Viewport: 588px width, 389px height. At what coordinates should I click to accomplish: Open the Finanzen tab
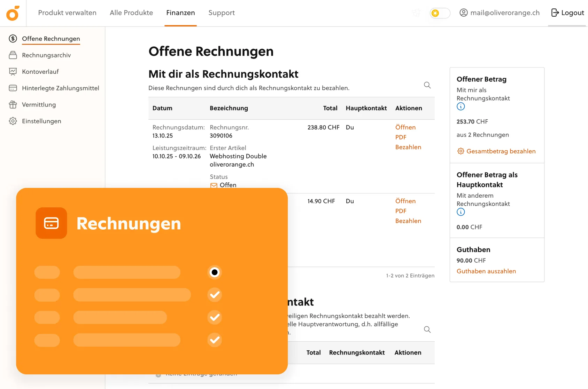pyautogui.click(x=180, y=13)
